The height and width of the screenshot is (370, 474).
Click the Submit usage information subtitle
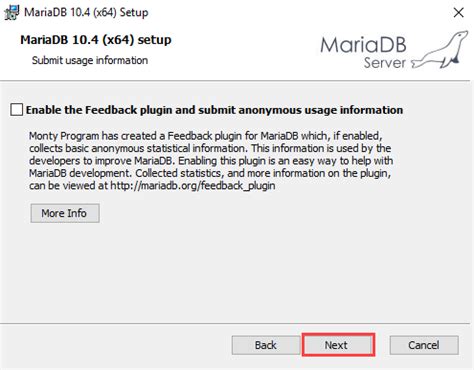90,61
